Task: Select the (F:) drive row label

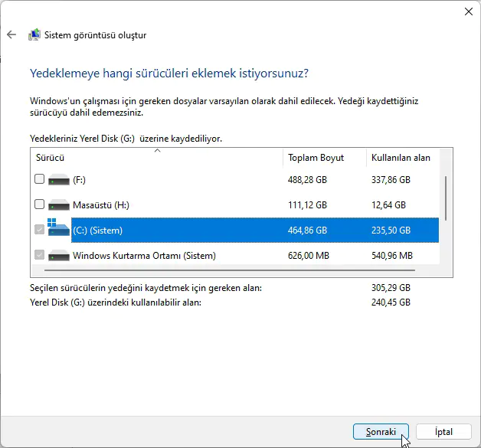Action: 79,180
